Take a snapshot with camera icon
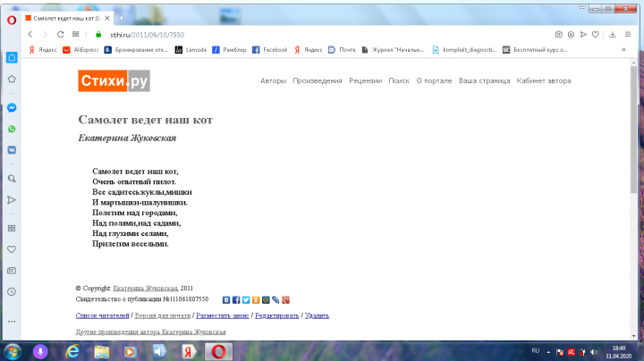 tap(558, 35)
